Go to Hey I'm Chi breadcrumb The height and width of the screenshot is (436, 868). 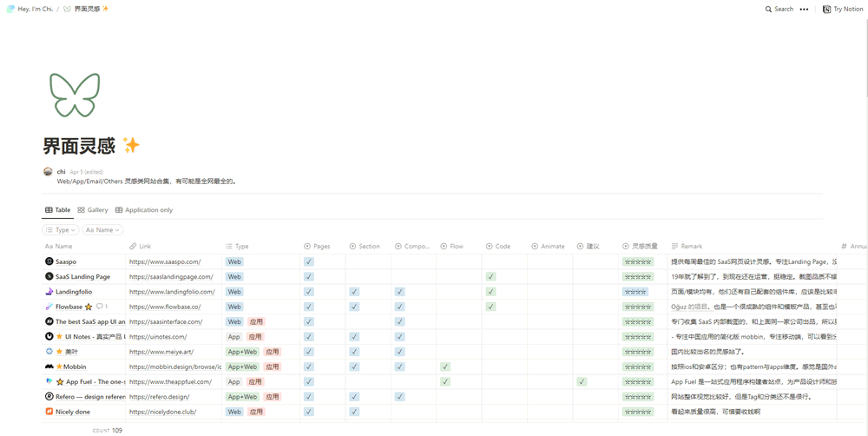click(30, 9)
